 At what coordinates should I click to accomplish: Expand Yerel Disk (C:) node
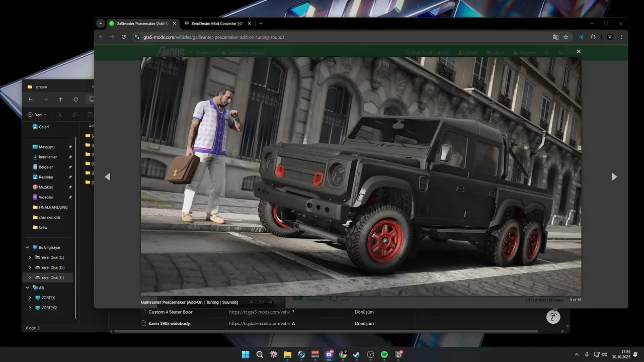click(x=30, y=257)
